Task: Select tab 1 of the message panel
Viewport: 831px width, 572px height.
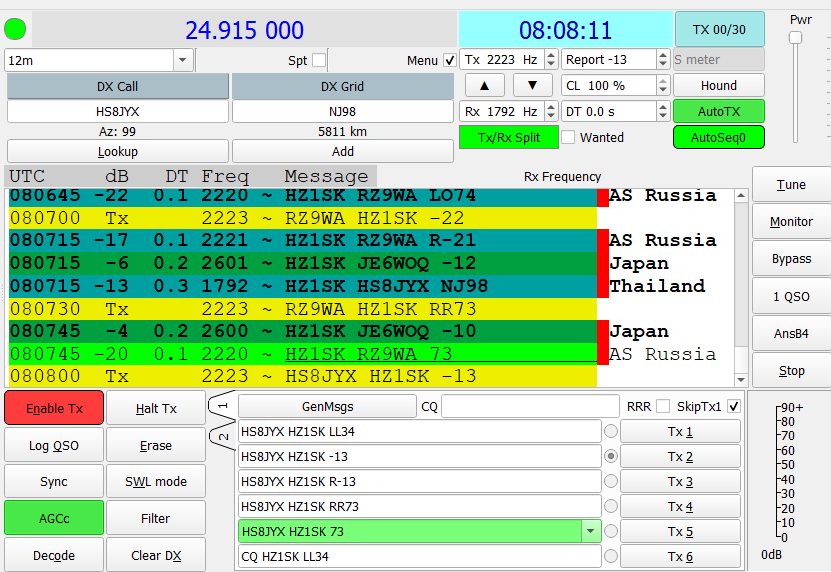Action: point(223,406)
